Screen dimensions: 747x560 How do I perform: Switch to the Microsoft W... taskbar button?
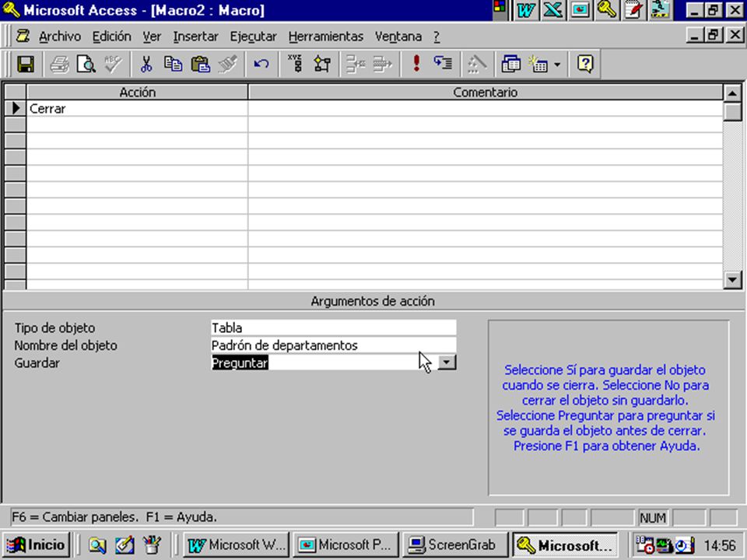click(x=237, y=544)
